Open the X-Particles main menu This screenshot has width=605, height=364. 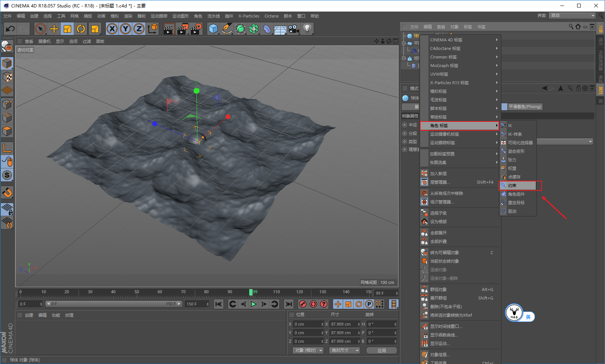tap(248, 16)
